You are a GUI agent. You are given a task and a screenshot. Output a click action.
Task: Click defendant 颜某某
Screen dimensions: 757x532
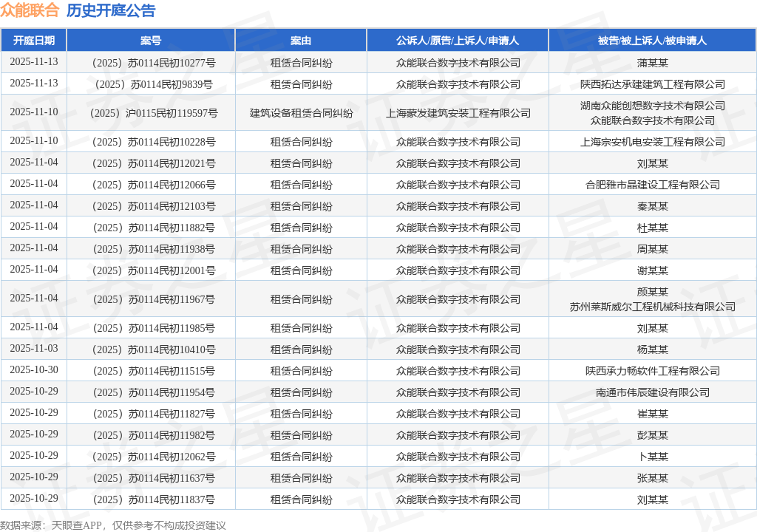point(652,292)
